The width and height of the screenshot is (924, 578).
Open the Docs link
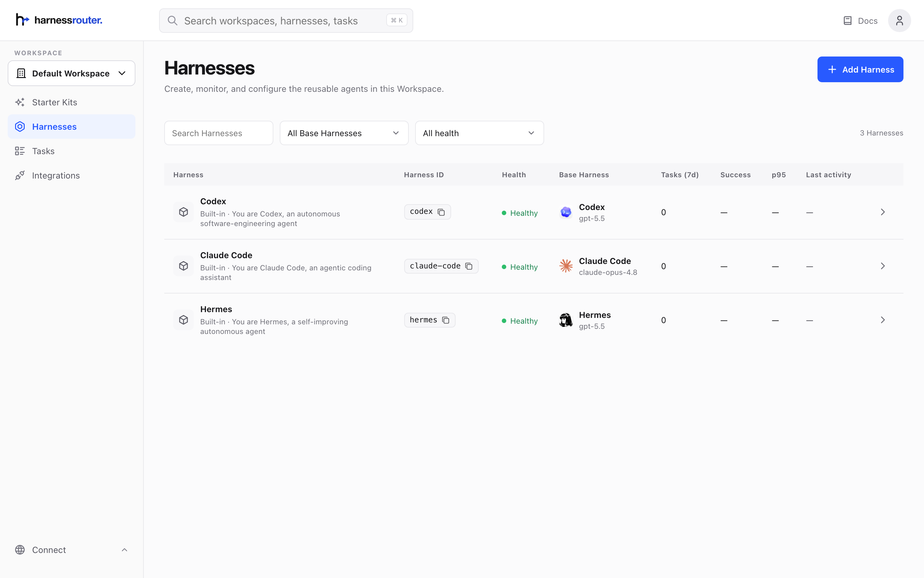(x=860, y=21)
